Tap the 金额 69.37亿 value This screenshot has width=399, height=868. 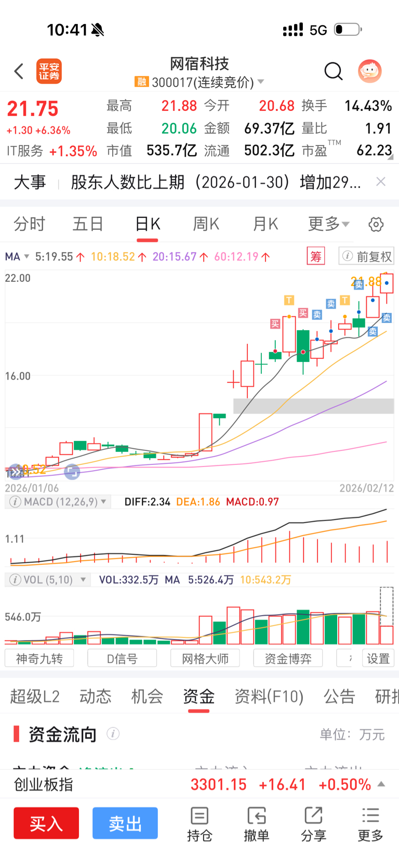(x=269, y=128)
